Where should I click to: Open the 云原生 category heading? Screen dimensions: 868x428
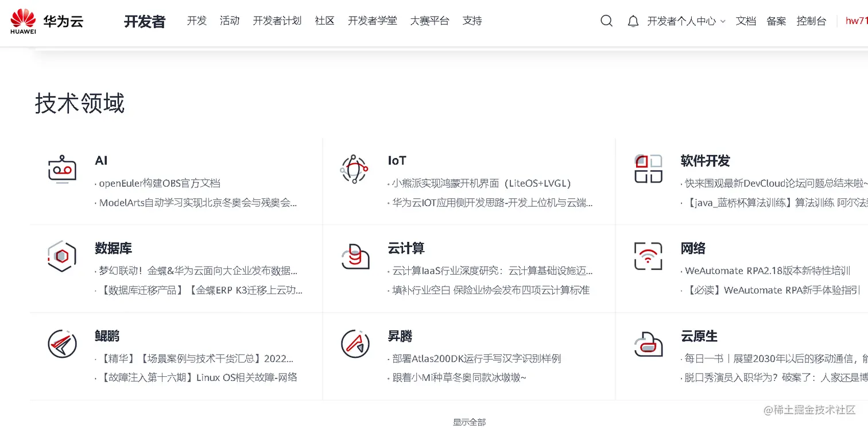[699, 336]
